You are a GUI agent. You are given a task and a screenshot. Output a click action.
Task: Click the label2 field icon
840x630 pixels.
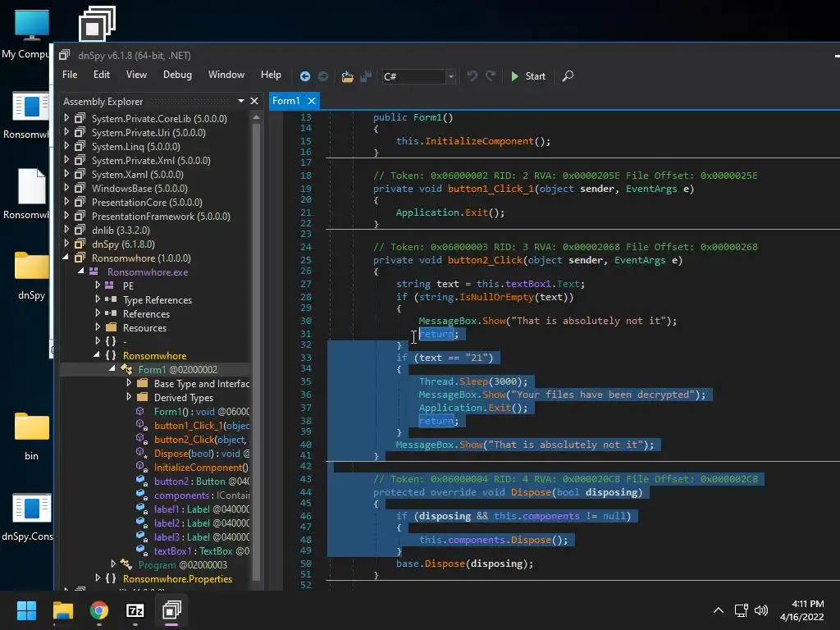pyautogui.click(x=141, y=523)
